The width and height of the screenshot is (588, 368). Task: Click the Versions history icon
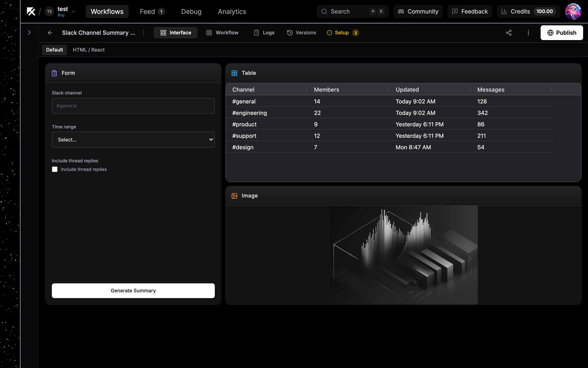click(290, 33)
